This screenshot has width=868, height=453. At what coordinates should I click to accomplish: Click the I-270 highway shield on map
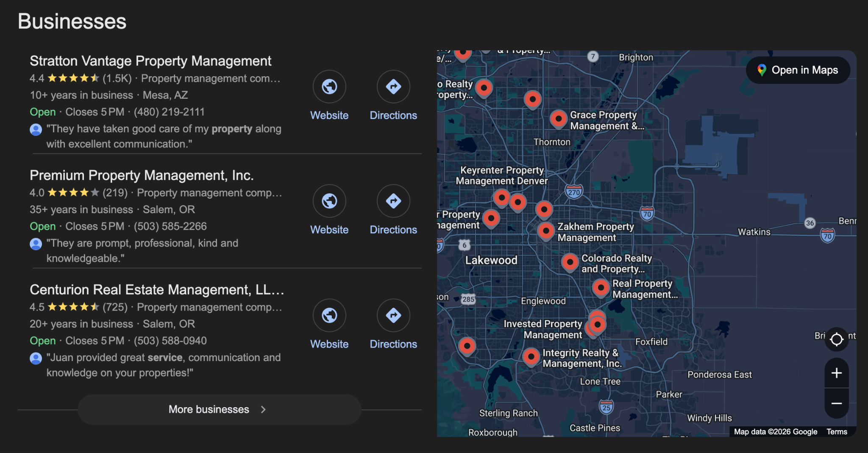coord(574,192)
